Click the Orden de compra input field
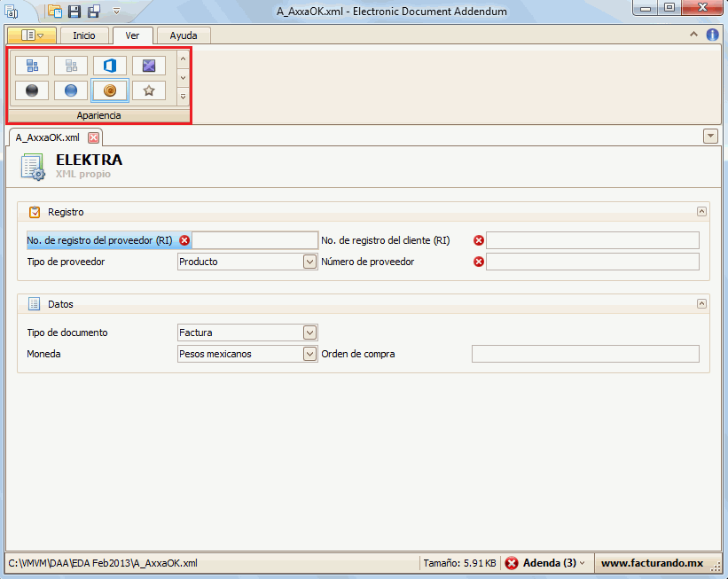This screenshot has height=579, width=728. (x=585, y=354)
